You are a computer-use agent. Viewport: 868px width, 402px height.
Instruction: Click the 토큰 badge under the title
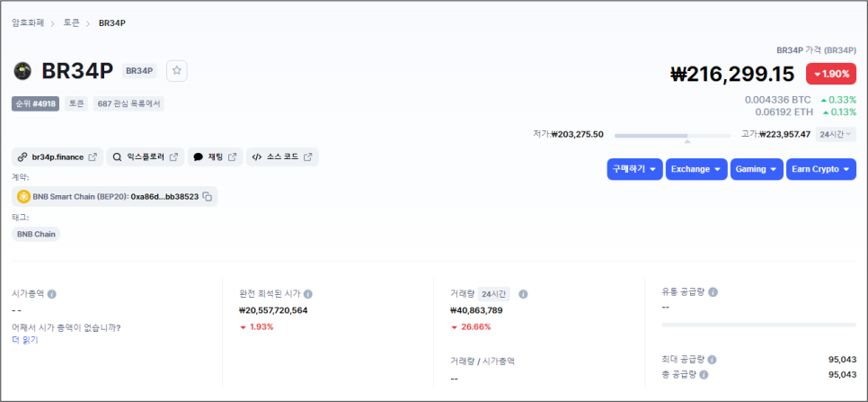pyautogui.click(x=76, y=103)
